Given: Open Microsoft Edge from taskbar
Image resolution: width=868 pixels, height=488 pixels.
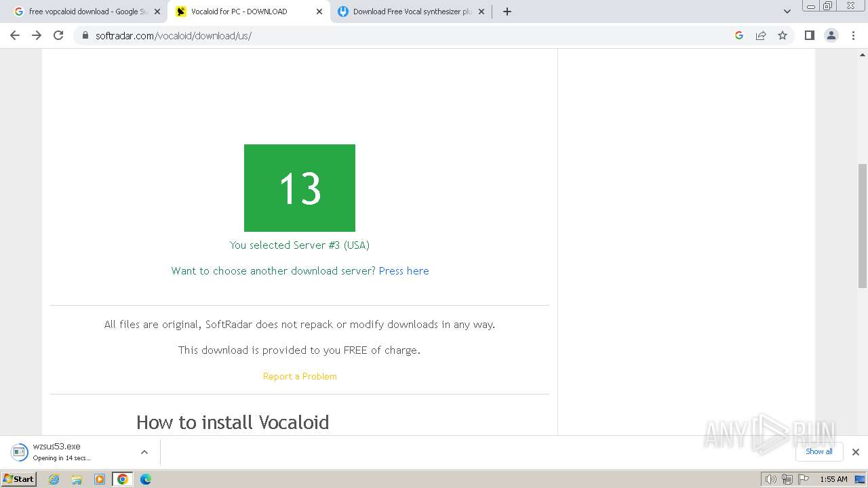Looking at the screenshot, I should coord(146,479).
